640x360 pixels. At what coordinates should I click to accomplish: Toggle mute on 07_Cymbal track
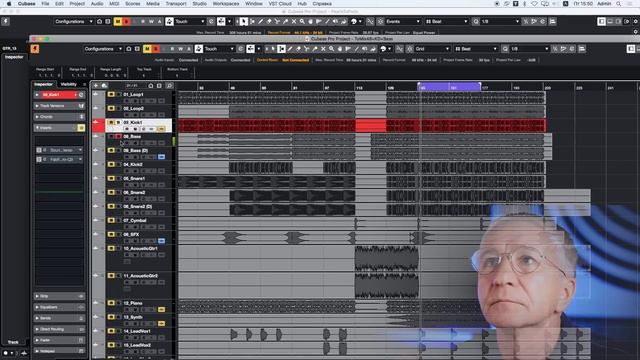coord(111,220)
